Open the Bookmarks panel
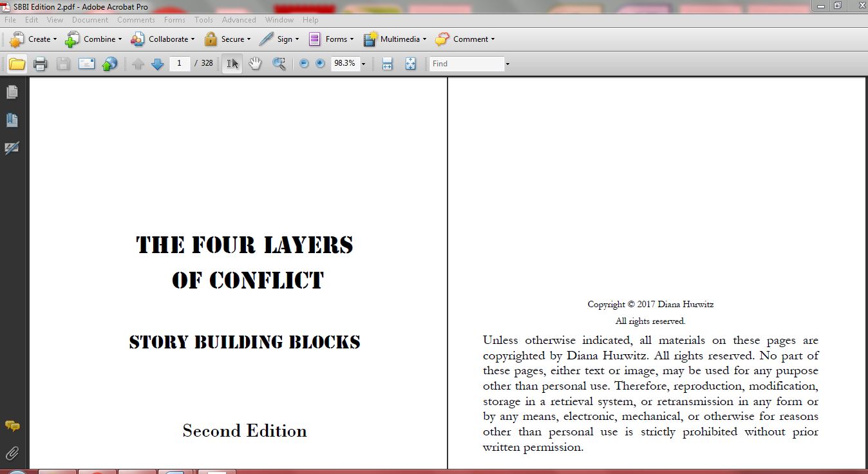 pyautogui.click(x=12, y=120)
